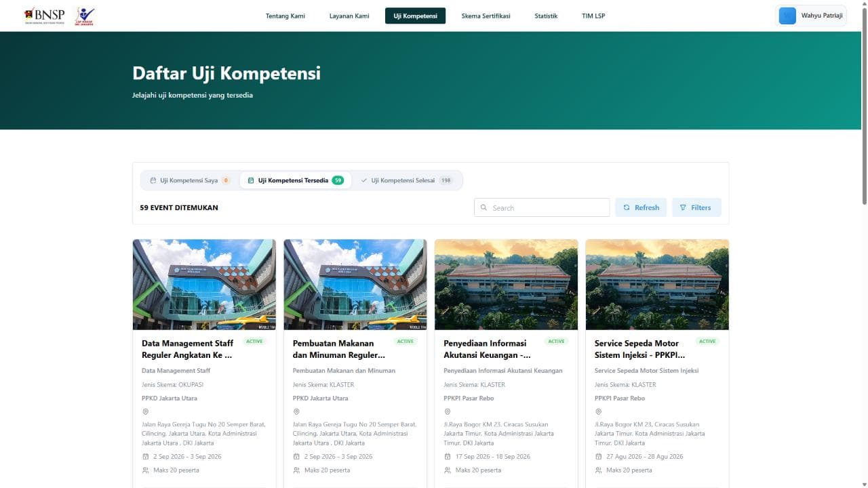
Task: Select the Uji Kompetensi Tersedia tab
Action: (x=296, y=180)
